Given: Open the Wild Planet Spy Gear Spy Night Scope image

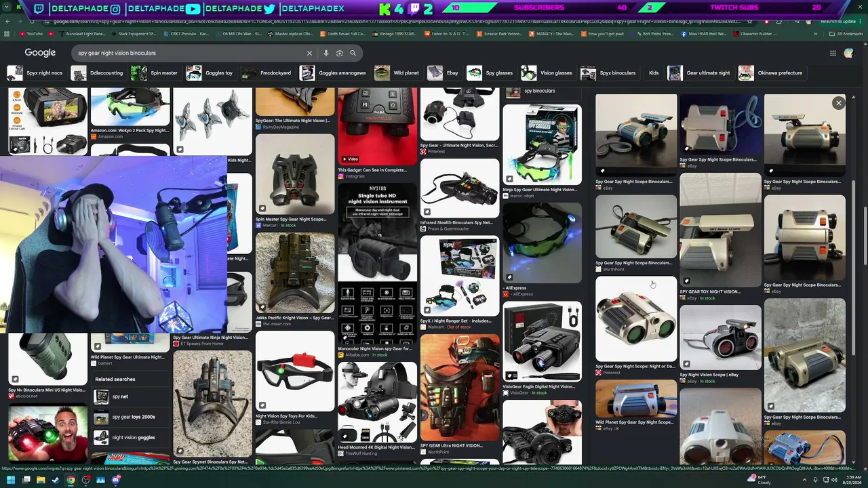Looking at the screenshot, I should [x=636, y=398].
